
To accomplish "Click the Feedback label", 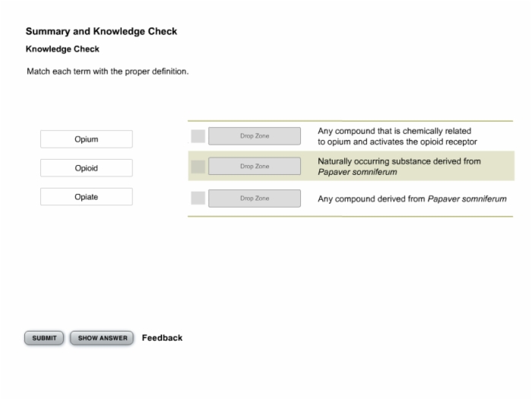I will point(162,338).
